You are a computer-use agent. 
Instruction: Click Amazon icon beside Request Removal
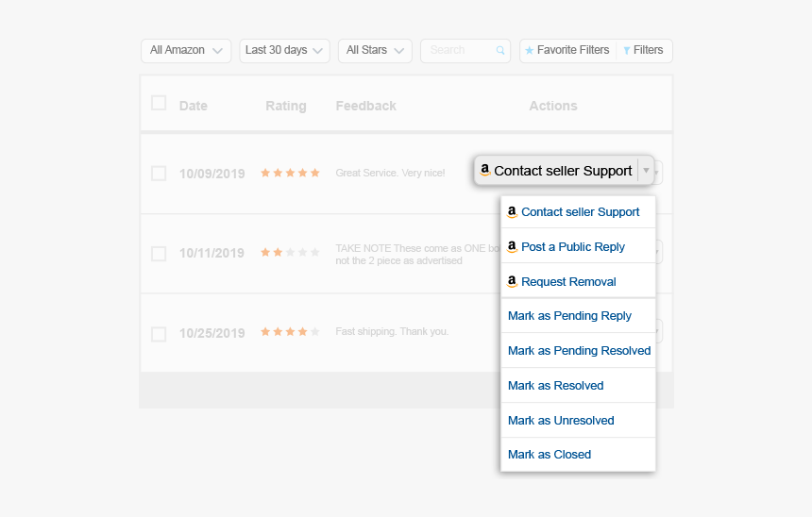pyautogui.click(x=512, y=282)
